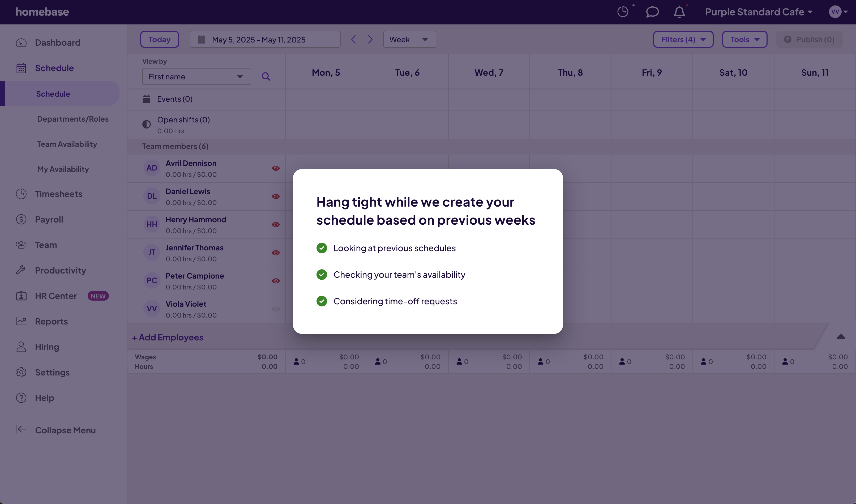
Task: Click Add Employees
Action: pyautogui.click(x=168, y=337)
